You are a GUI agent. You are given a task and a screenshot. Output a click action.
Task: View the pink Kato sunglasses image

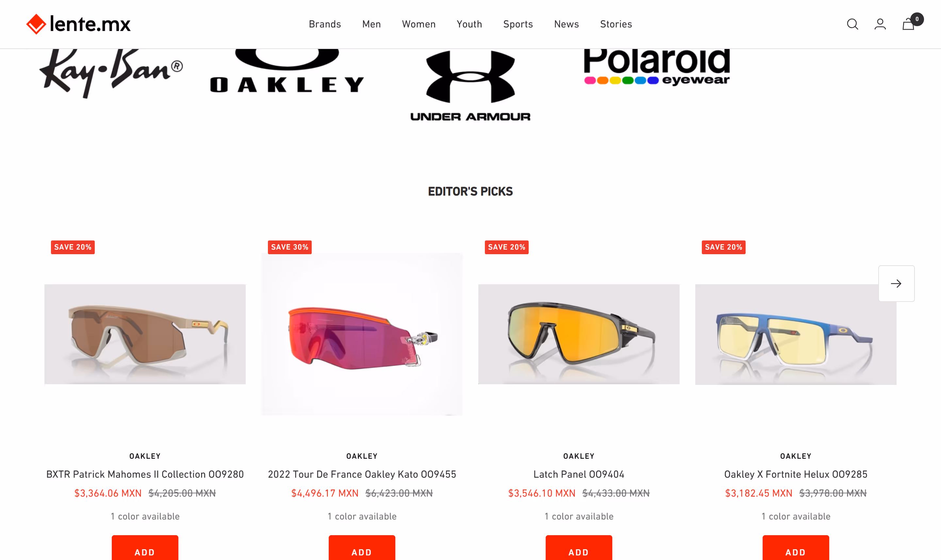coord(362,334)
